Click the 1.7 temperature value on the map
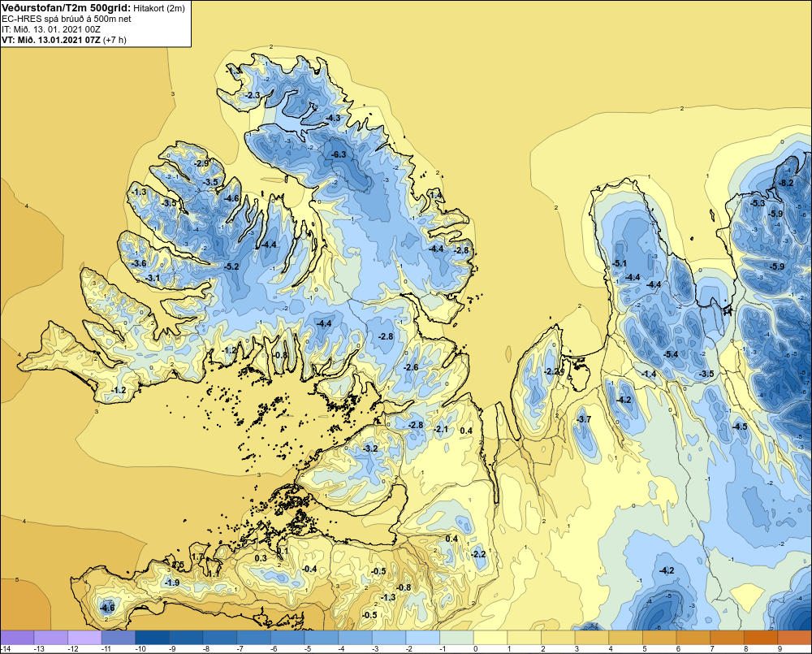The width and height of the screenshot is (812, 654). tap(198, 557)
